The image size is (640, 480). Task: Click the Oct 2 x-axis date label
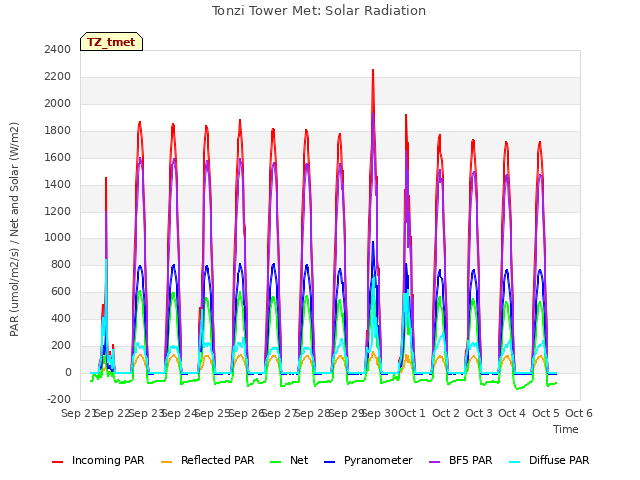[446, 413]
